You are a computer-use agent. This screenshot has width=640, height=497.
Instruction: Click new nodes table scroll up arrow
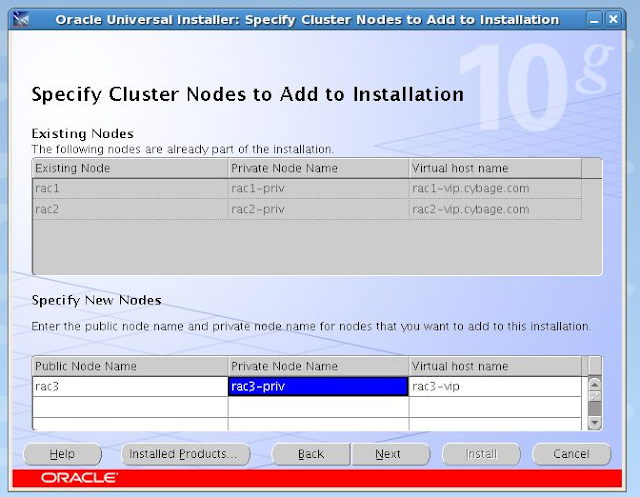tap(594, 384)
